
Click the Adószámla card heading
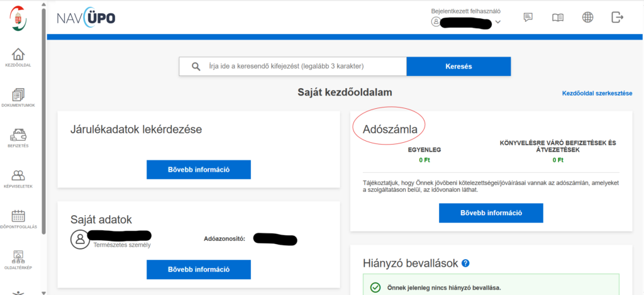pos(390,129)
